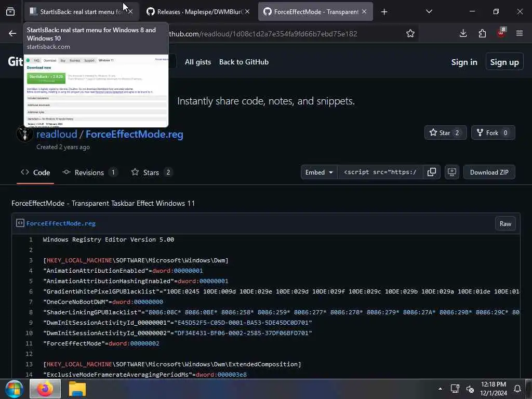Click Sign in link
The width and height of the screenshot is (532, 399).
[464, 62]
